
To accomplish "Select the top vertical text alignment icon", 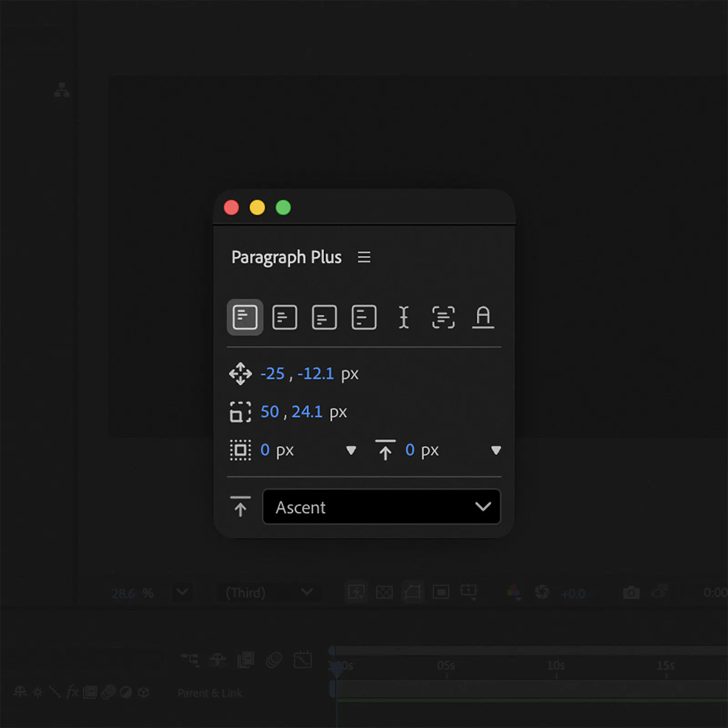I will tap(245, 317).
